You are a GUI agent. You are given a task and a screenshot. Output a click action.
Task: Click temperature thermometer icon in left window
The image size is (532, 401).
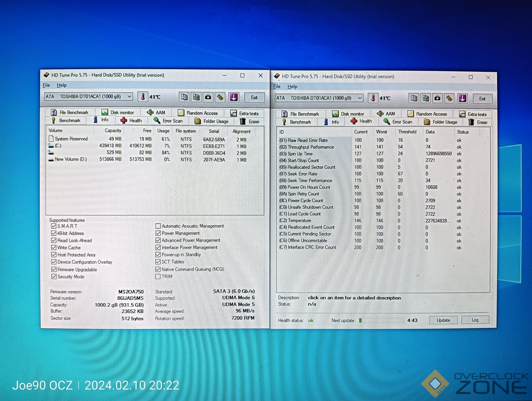pos(143,97)
